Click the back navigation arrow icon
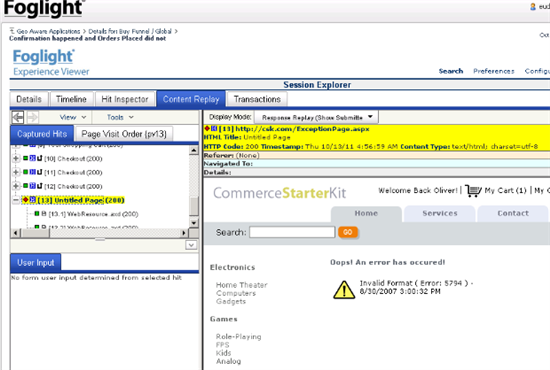550x370 pixels. tap(18, 117)
